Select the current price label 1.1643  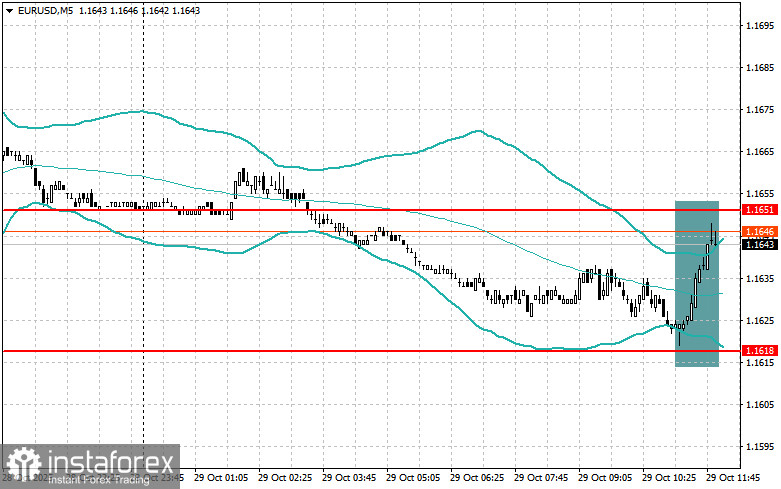[760, 244]
